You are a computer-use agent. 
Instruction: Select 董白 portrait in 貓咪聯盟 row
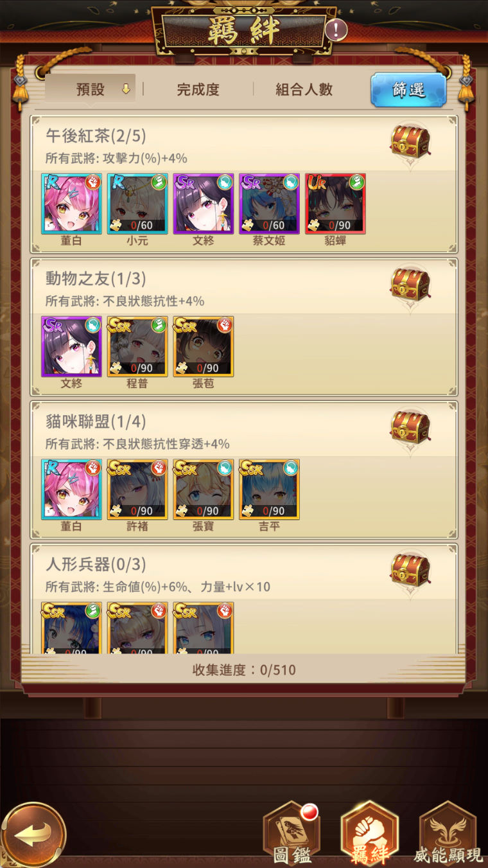[71, 489]
